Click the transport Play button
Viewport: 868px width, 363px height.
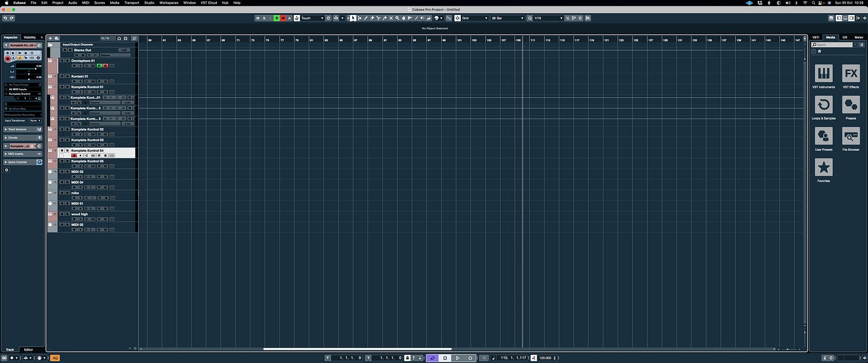[x=458, y=358]
